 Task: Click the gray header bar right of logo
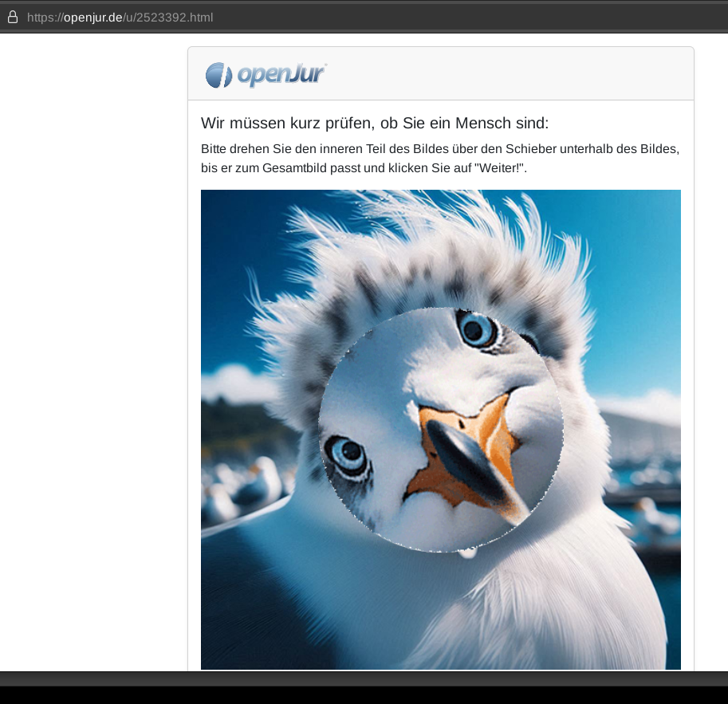click(x=510, y=74)
